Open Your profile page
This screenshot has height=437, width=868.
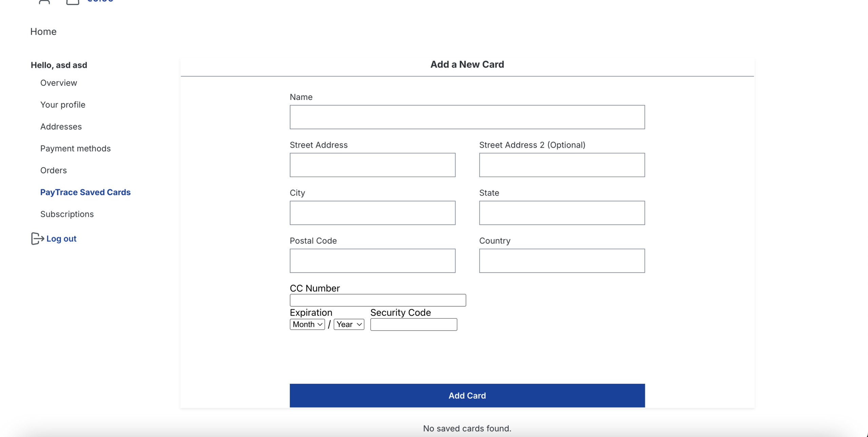coord(63,105)
